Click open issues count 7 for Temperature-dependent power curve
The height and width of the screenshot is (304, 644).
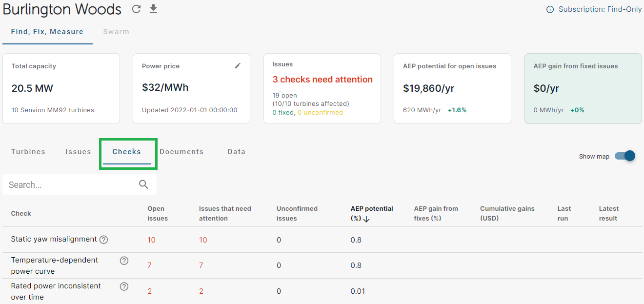[x=150, y=265]
